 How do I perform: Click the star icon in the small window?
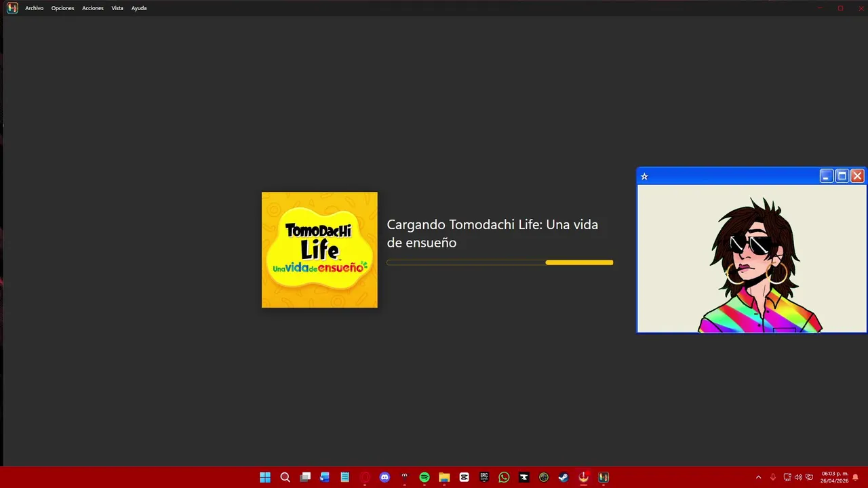click(x=644, y=176)
